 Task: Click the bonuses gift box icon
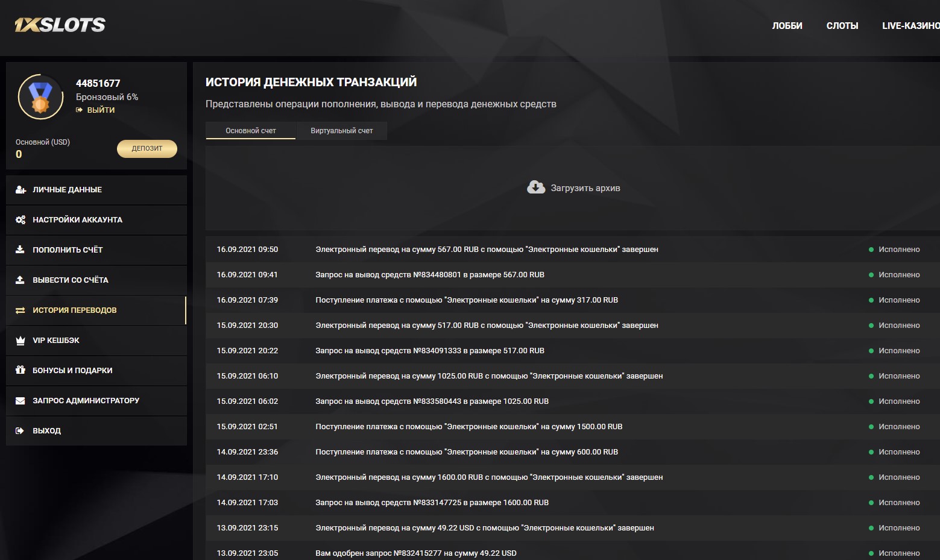point(21,370)
